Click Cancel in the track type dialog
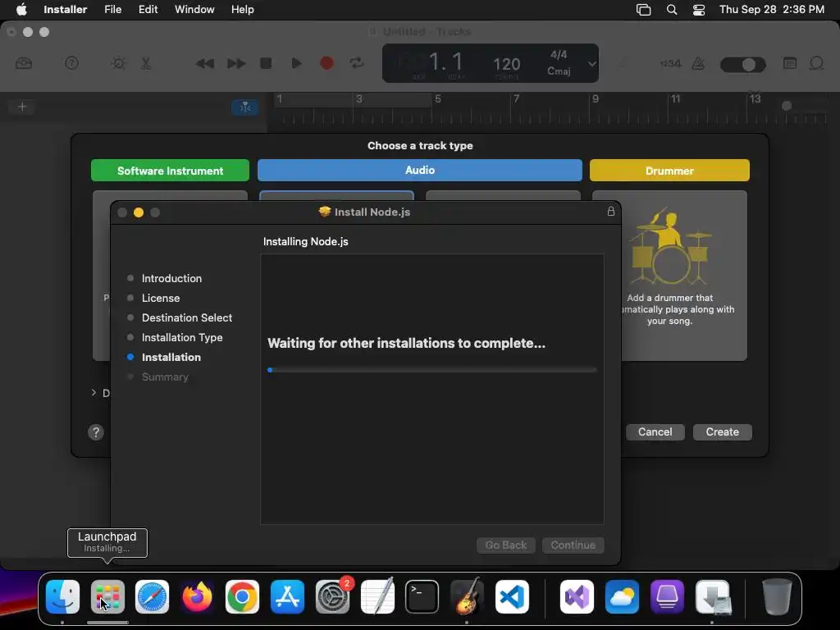Screen dimensions: 840x630 [x=655, y=431]
